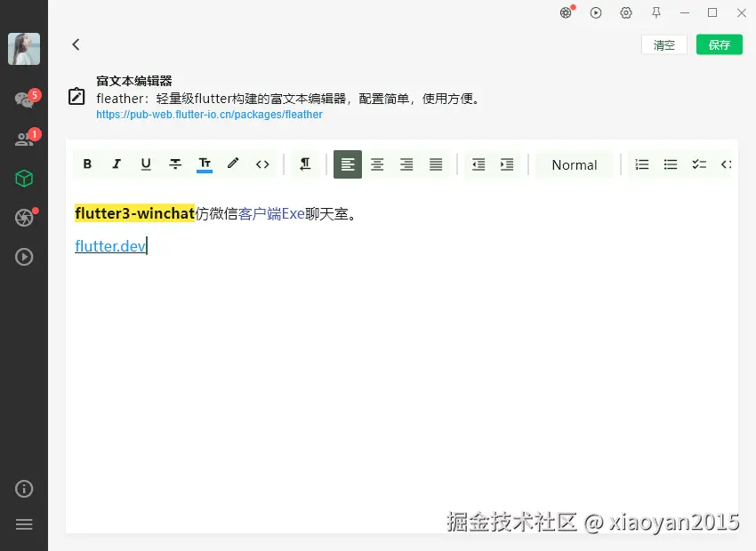The width and height of the screenshot is (756, 551).
Task: Select the highlight pencil tool
Action: point(234,164)
